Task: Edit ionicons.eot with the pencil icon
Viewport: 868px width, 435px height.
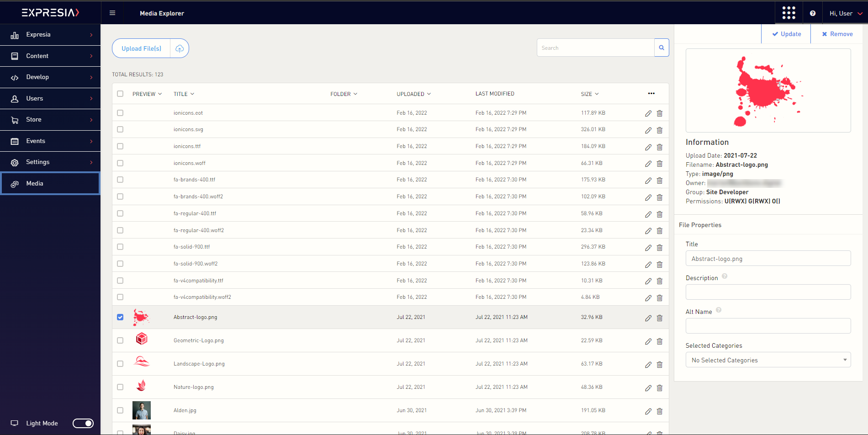Action: tap(648, 113)
